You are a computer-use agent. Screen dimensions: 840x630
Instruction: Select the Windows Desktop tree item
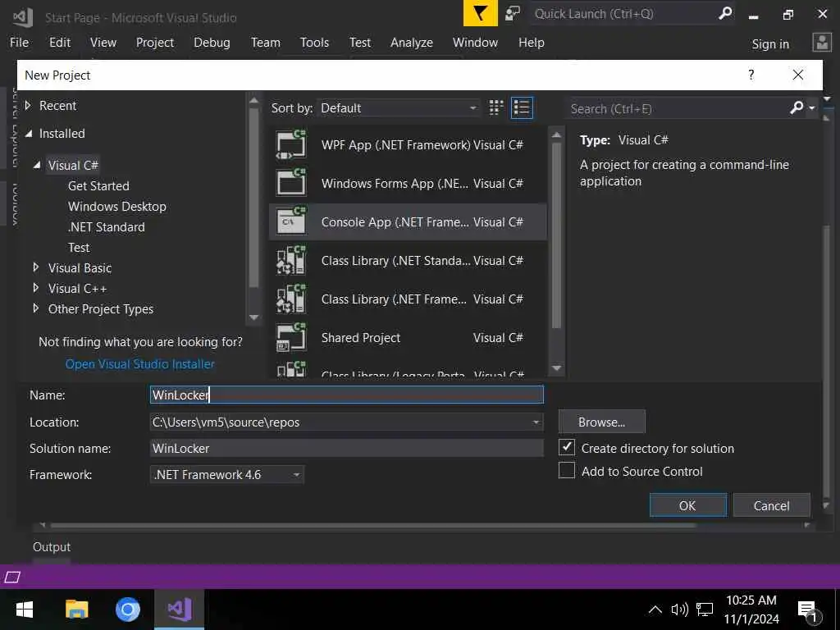116,206
